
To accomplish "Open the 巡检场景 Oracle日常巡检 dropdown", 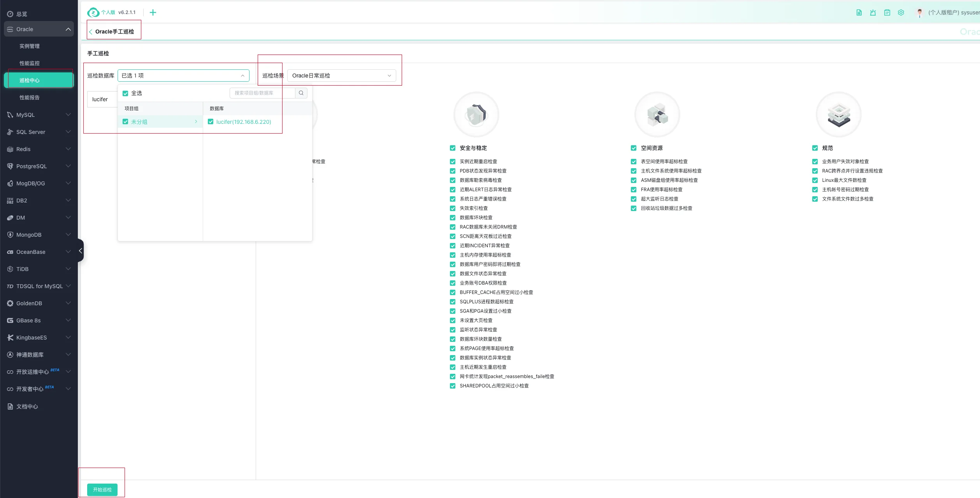I will tap(341, 76).
